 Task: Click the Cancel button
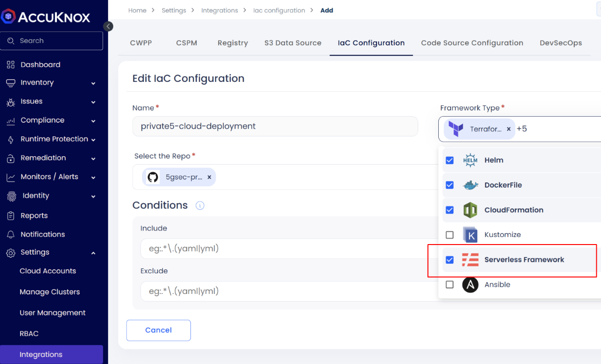158,330
